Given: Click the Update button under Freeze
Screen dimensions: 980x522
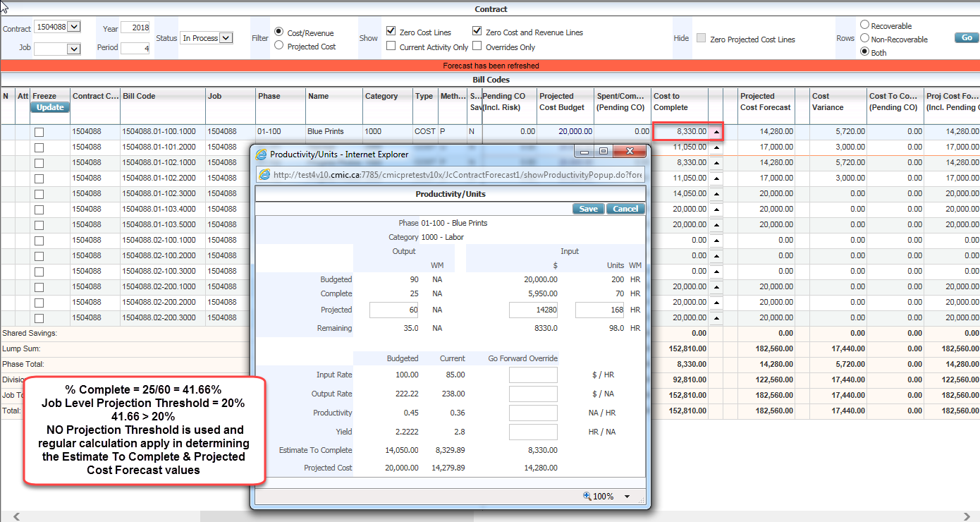Looking at the screenshot, I should click(x=50, y=107).
